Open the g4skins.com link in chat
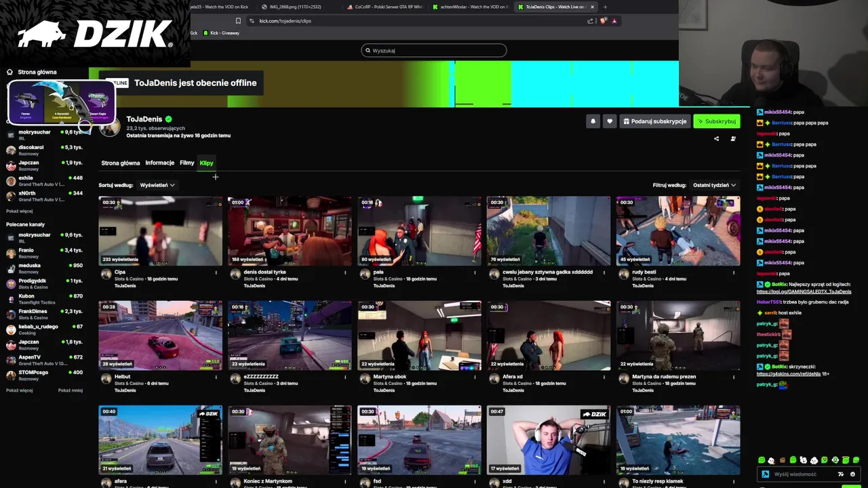The height and width of the screenshot is (488, 868). point(789,373)
